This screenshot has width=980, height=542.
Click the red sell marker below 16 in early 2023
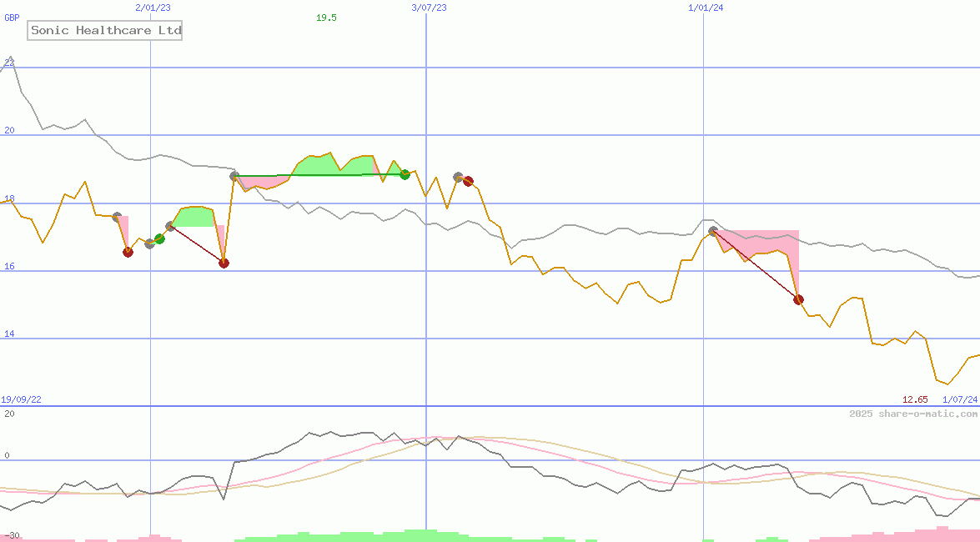click(224, 263)
